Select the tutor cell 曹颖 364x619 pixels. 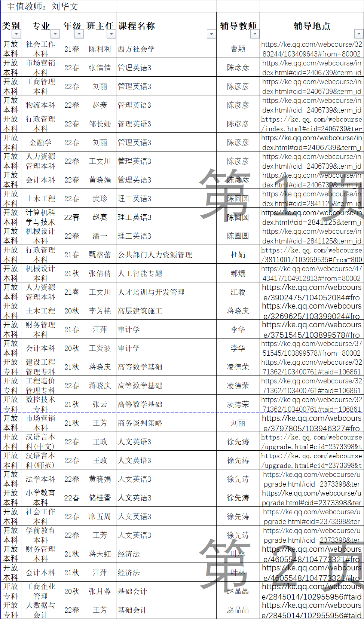pyautogui.click(x=238, y=49)
